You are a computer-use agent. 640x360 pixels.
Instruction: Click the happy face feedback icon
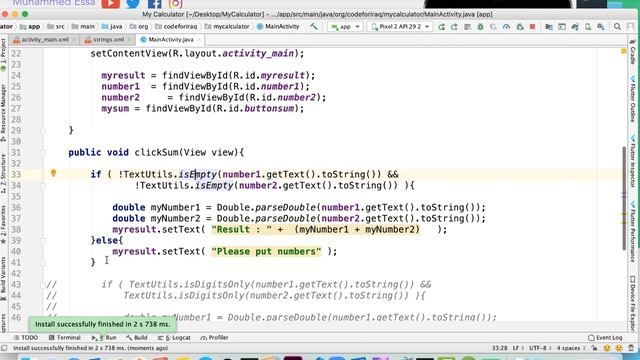607,348
